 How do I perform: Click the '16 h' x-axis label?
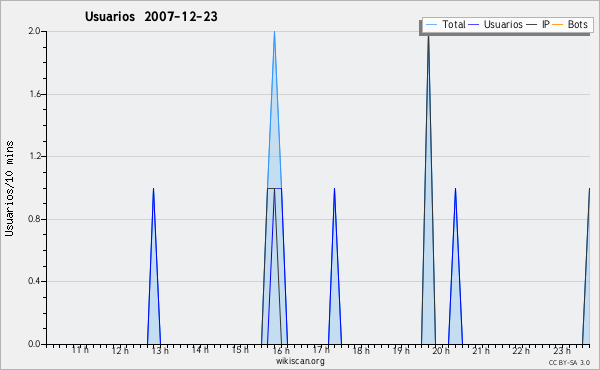(x=281, y=350)
